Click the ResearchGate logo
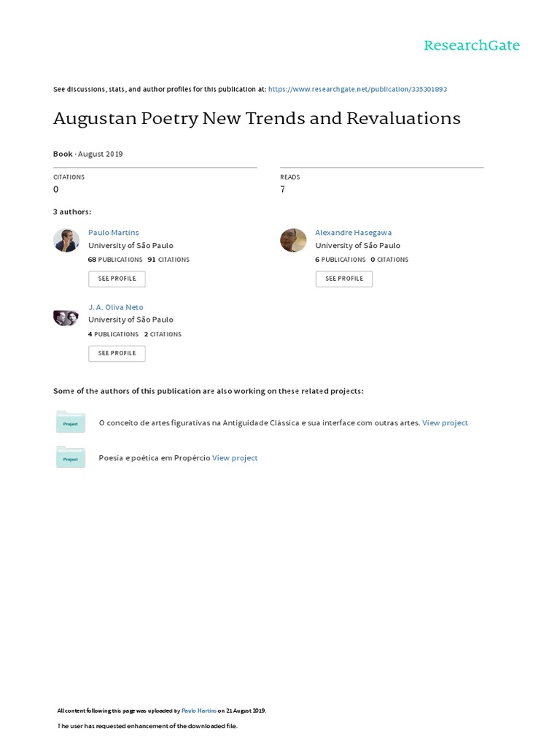The height and width of the screenshot is (747, 560). pos(472,45)
